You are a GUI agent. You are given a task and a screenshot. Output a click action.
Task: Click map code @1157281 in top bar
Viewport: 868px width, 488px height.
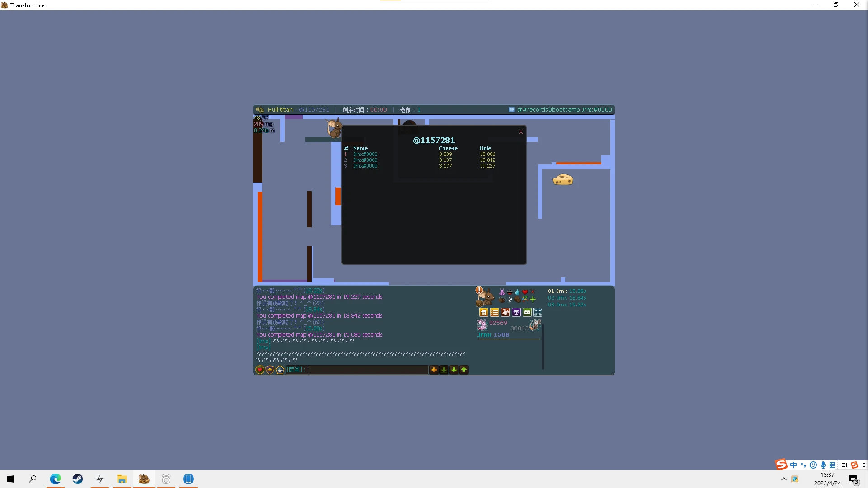(314, 110)
